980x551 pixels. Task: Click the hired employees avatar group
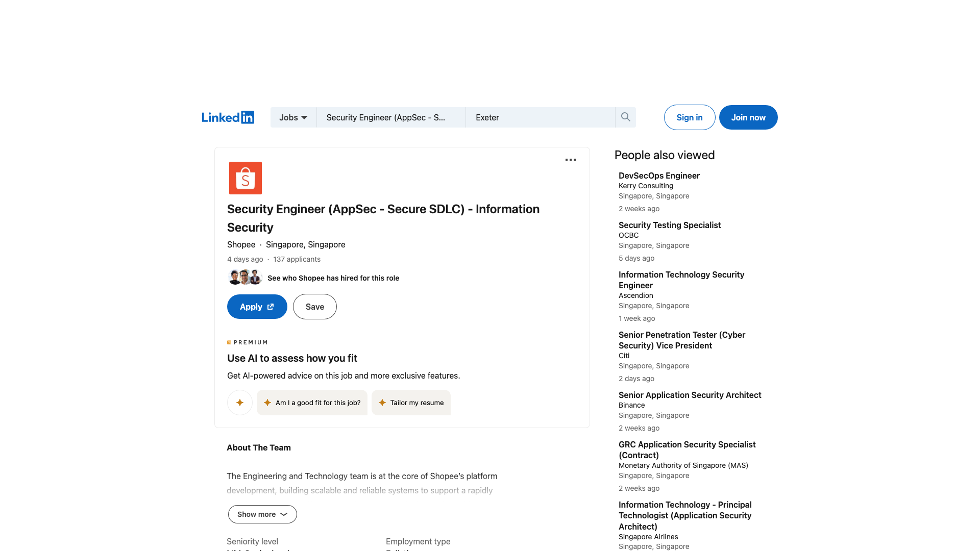click(245, 278)
